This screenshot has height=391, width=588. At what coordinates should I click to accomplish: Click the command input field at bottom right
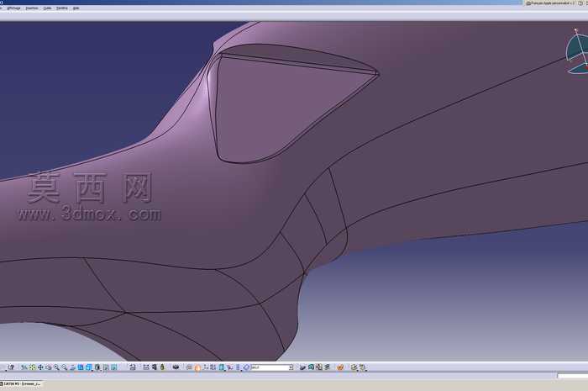pyautogui.click(x=573, y=376)
